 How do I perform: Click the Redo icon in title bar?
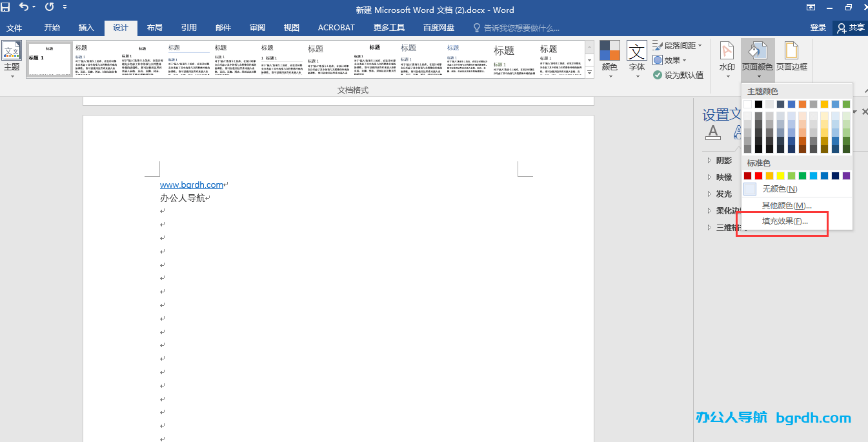(x=50, y=8)
